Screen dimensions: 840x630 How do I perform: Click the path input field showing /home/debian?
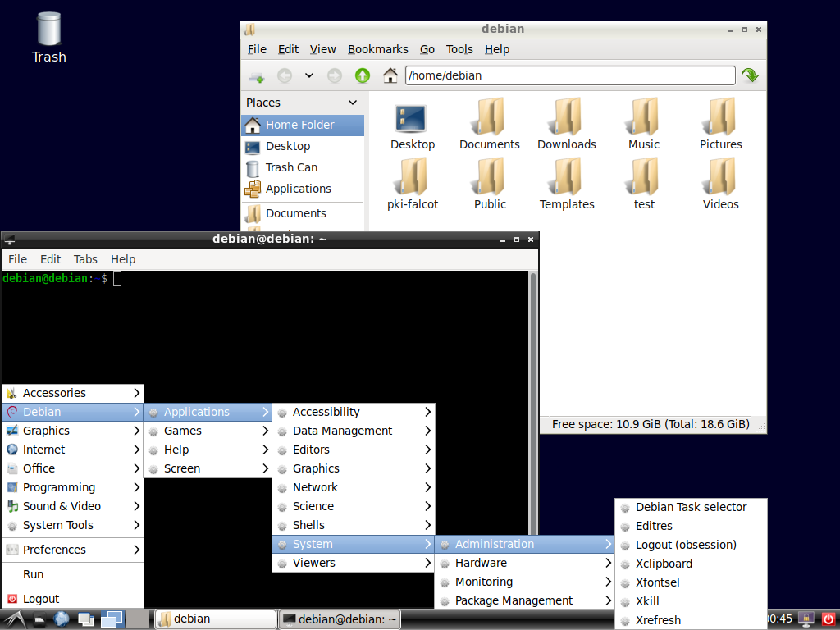[x=569, y=75]
